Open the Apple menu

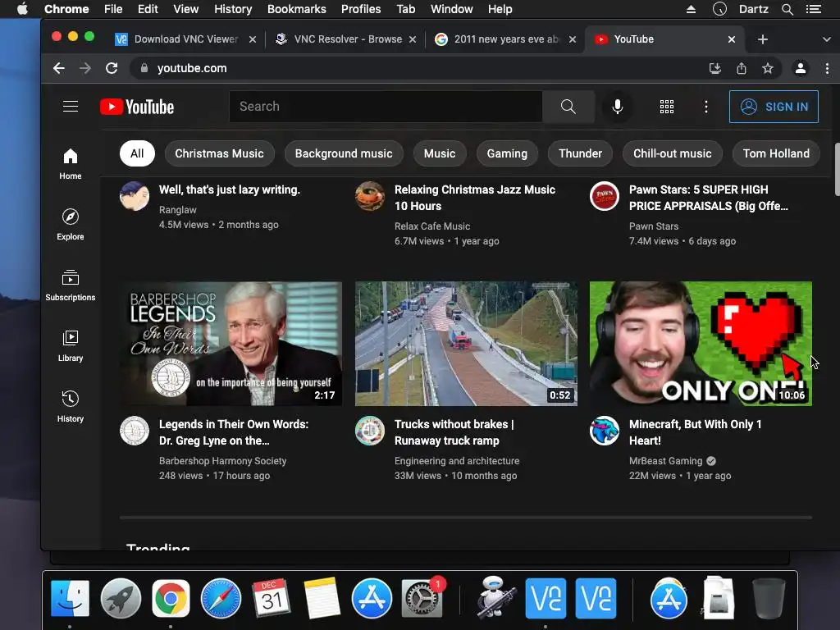point(22,9)
